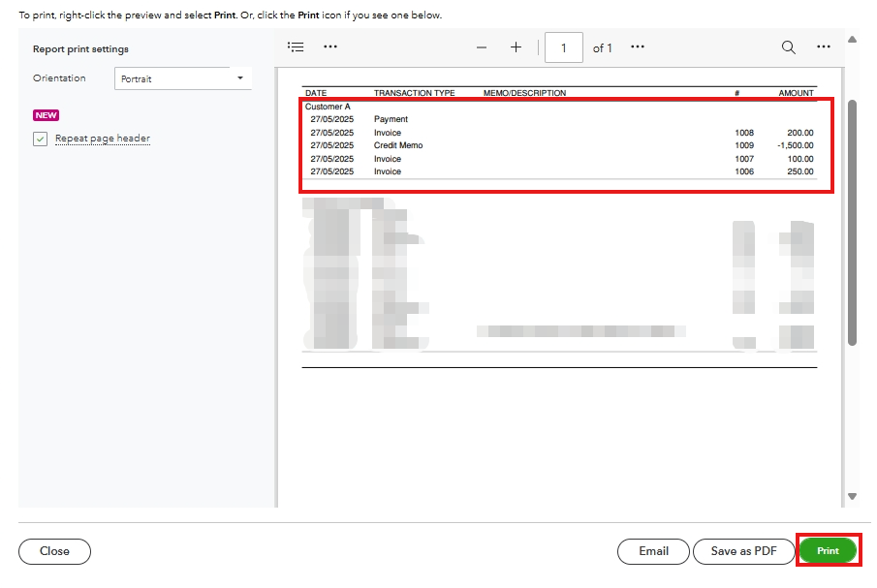877x588 pixels.
Task: Click the 'MEMO/DESCRIPTION' column header
Action: (x=524, y=93)
